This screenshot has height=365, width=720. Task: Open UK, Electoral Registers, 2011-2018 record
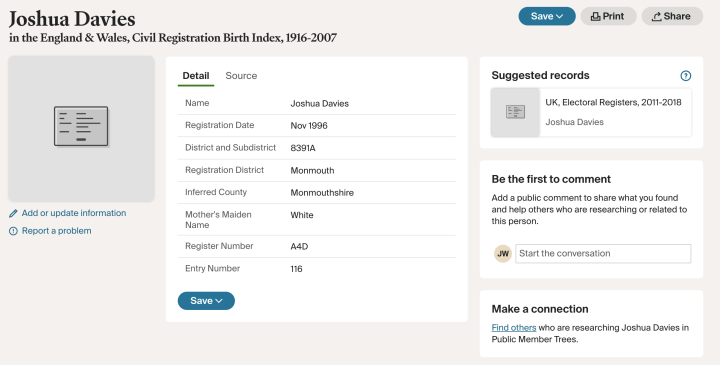[613, 102]
